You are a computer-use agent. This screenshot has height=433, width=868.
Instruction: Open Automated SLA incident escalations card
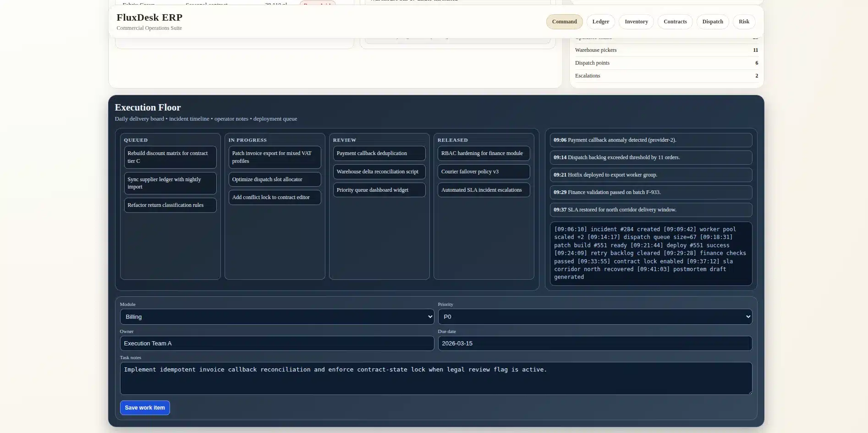point(483,190)
